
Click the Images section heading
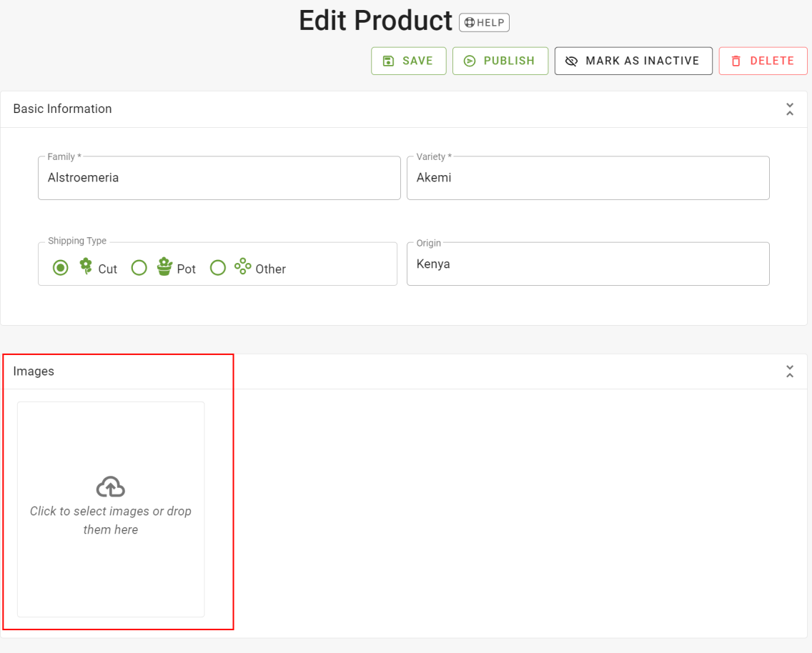click(34, 372)
